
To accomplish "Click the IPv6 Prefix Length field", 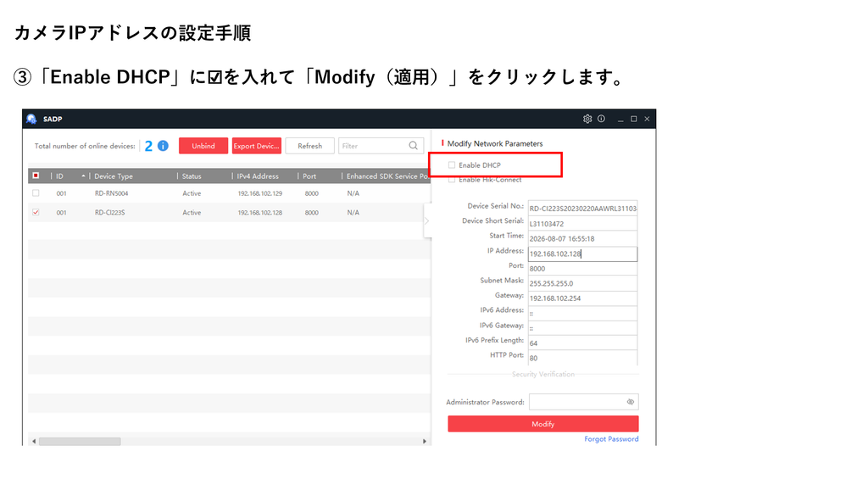I will tap(582, 343).
